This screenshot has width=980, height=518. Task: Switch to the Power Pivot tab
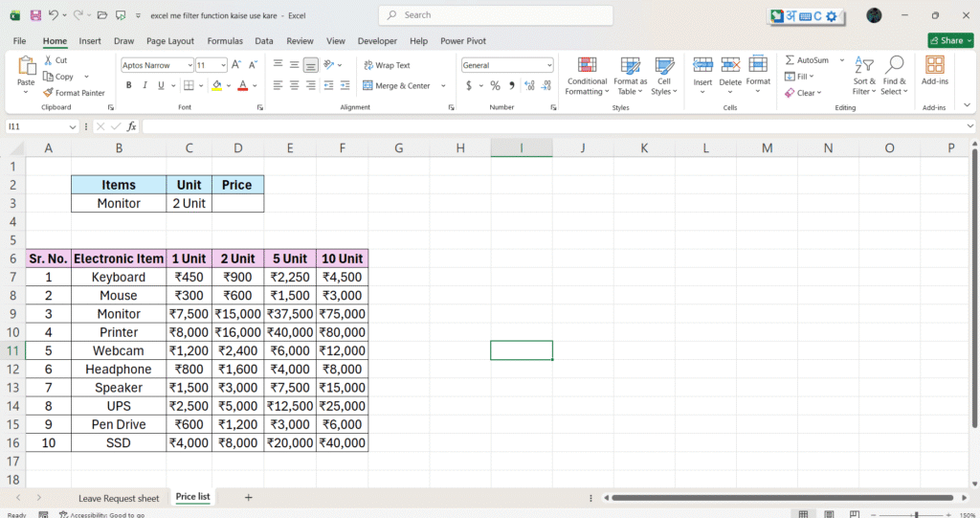coord(463,40)
